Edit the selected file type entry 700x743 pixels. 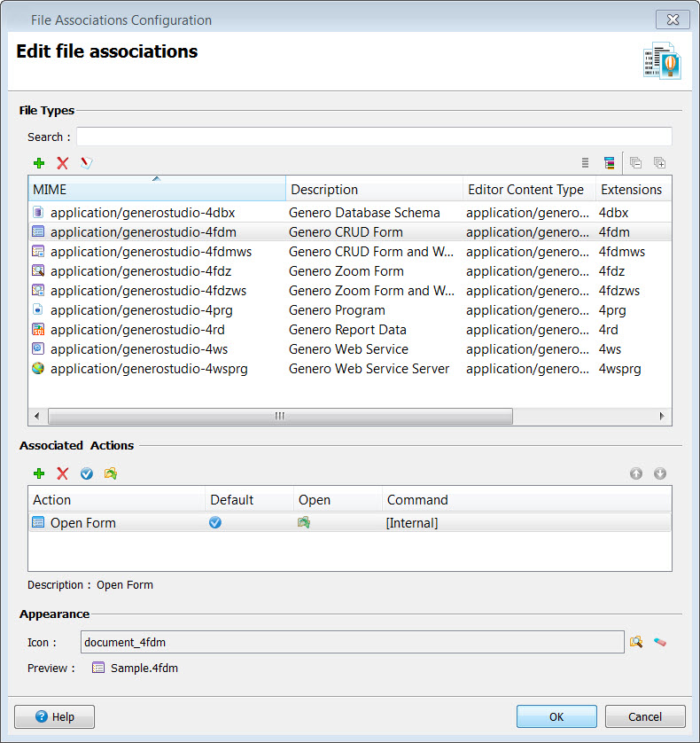[86, 163]
